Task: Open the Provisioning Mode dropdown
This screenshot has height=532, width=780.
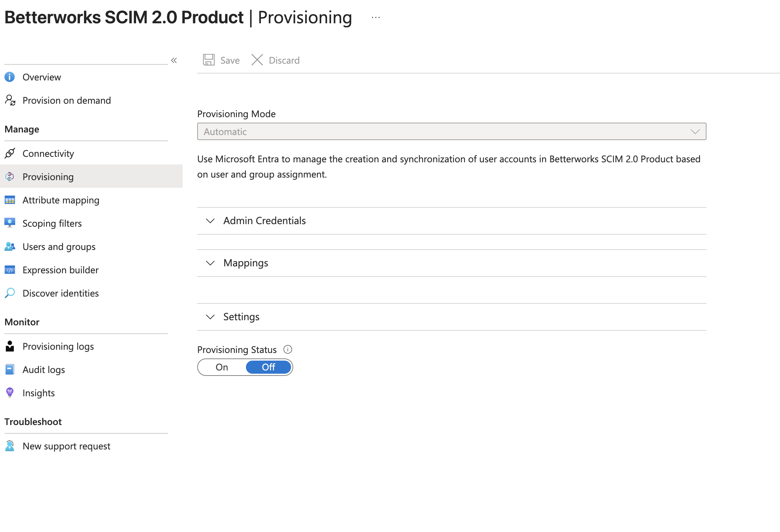Action: (451, 131)
